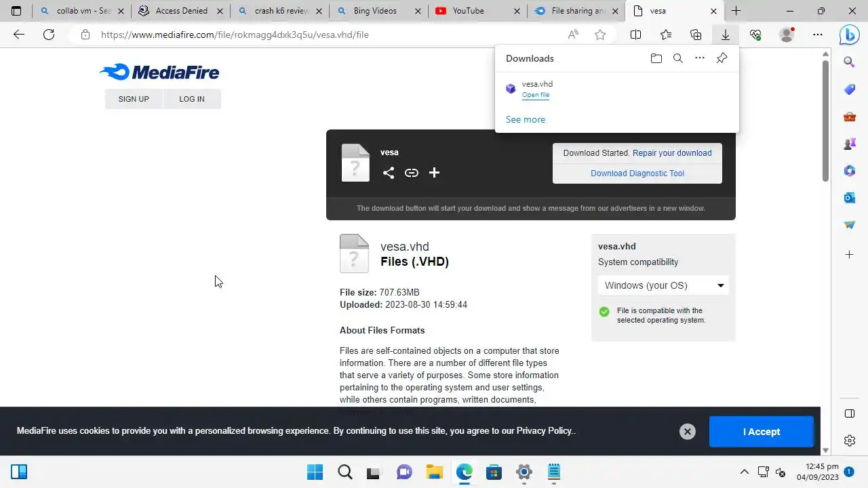Toggle split screen icon
The image size is (868, 488).
[x=635, y=35]
